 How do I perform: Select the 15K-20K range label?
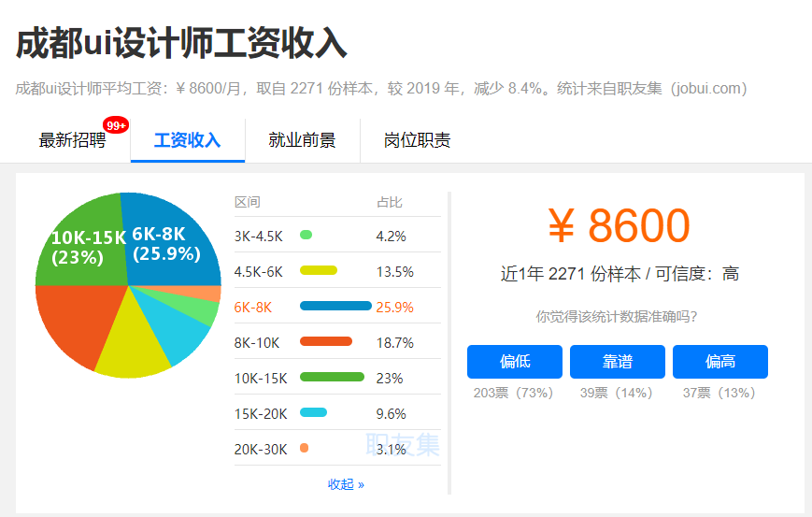point(261,414)
